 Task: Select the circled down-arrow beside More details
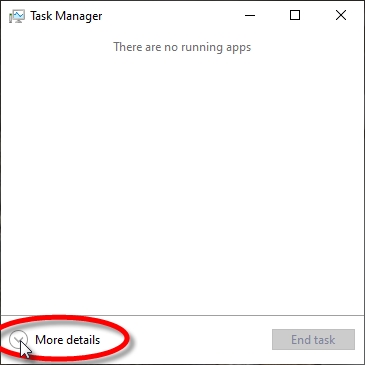point(18,340)
